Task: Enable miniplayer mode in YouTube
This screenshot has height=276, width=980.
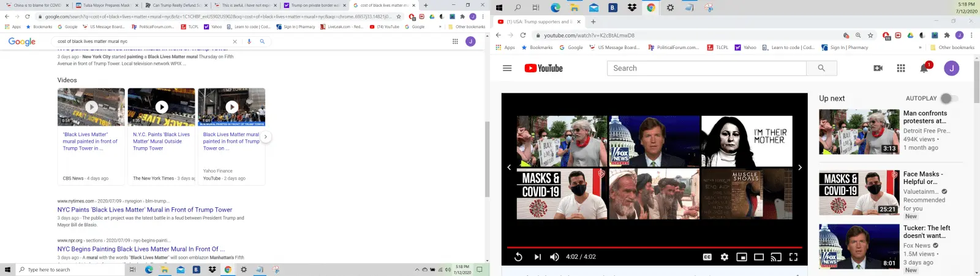Action: pos(742,257)
